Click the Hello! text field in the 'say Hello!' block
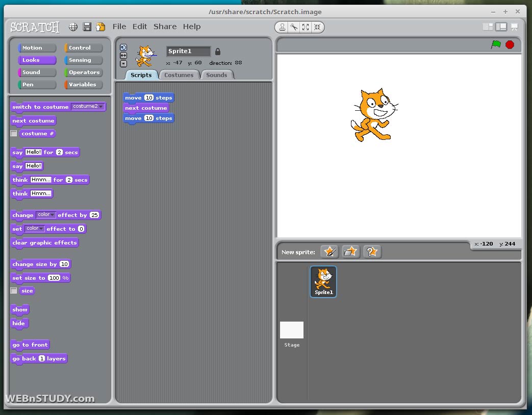This screenshot has width=532, height=415. point(34,166)
